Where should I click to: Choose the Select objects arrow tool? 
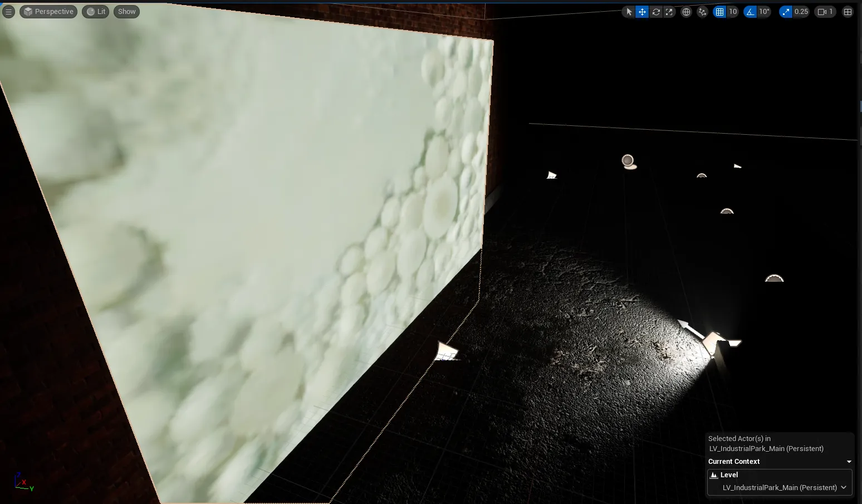pyautogui.click(x=629, y=12)
